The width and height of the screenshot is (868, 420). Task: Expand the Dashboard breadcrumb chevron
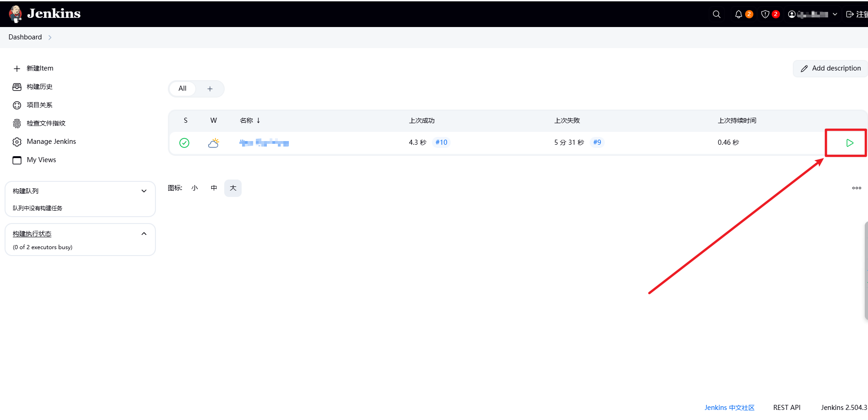pyautogui.click(x=50, y=38)
